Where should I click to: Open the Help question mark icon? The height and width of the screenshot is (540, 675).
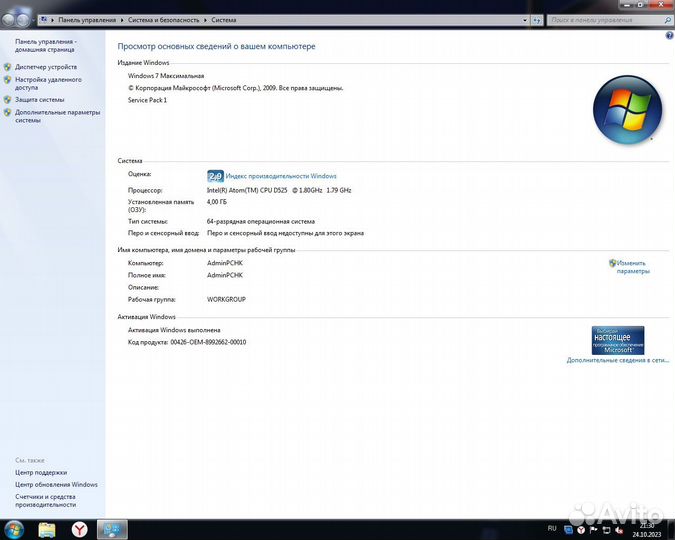669,36
